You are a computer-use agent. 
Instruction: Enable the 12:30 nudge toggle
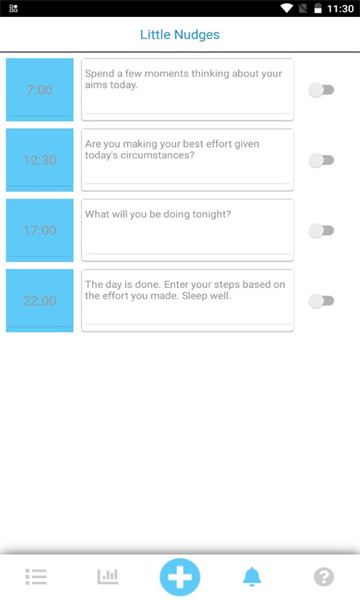321,160
